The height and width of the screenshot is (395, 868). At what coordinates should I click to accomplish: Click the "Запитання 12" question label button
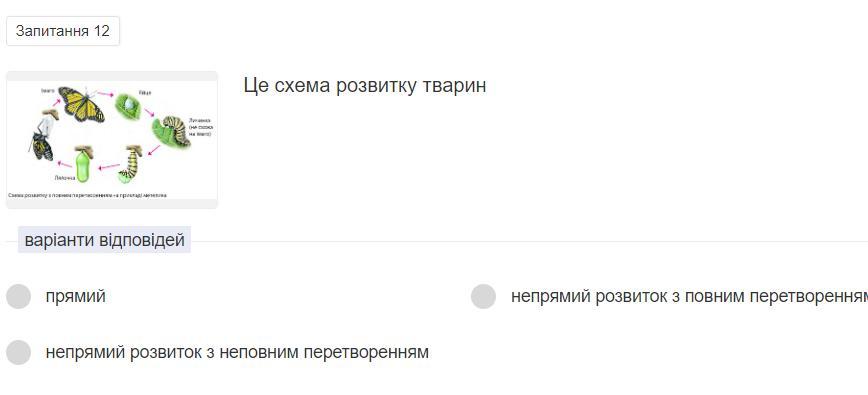pos(63,31)
